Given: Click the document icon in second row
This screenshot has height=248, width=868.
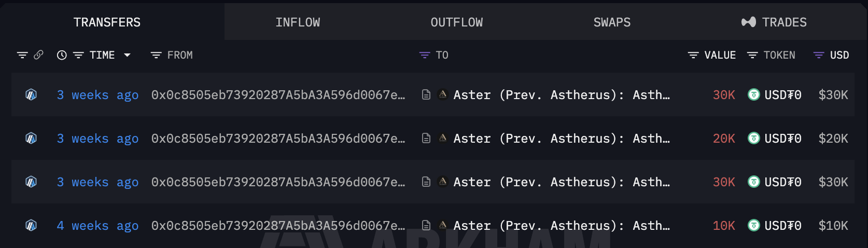Looking at the screenshot, I should [x=426, y=139].
